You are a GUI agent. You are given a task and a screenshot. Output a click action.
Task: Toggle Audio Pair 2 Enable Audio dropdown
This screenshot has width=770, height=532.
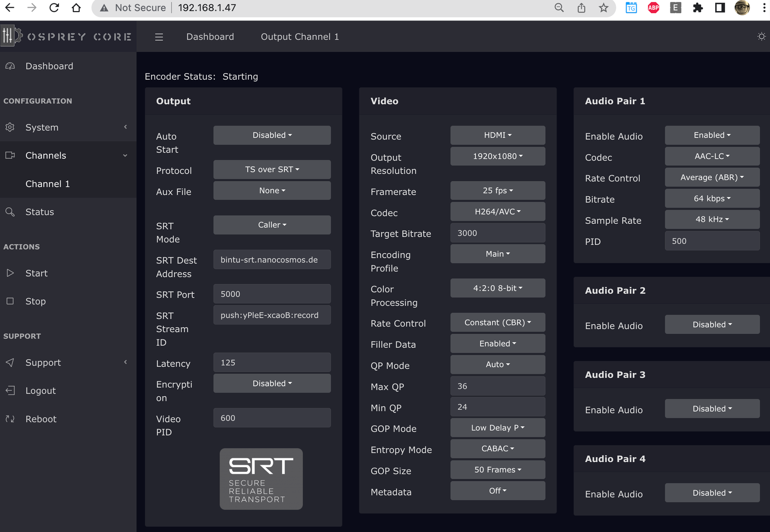point(712,325)
